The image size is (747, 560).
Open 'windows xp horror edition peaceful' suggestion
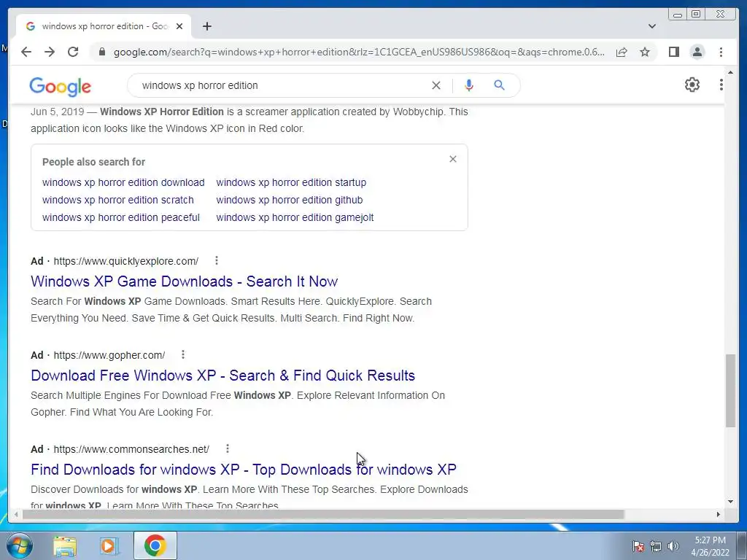121,217
